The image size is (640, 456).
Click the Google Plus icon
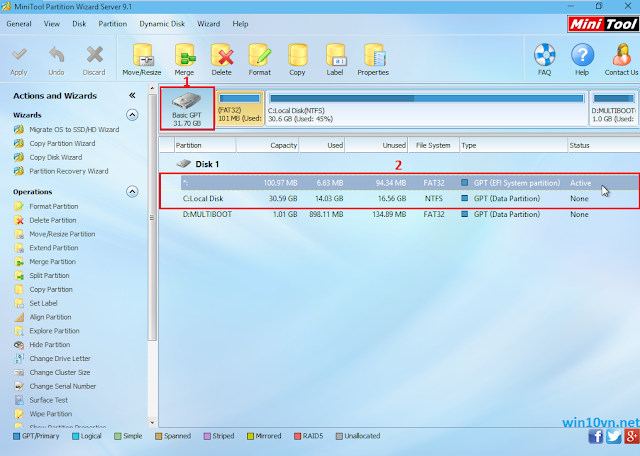click(631, 436)
